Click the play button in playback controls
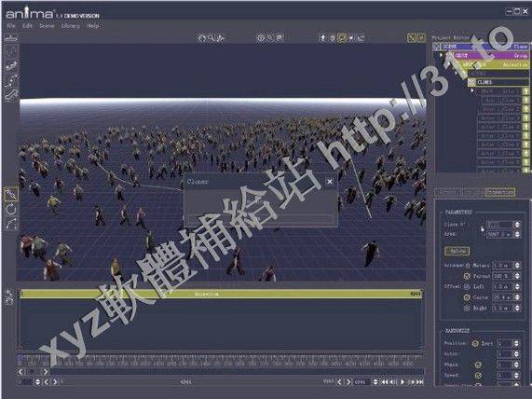 (x=402, y=381)
